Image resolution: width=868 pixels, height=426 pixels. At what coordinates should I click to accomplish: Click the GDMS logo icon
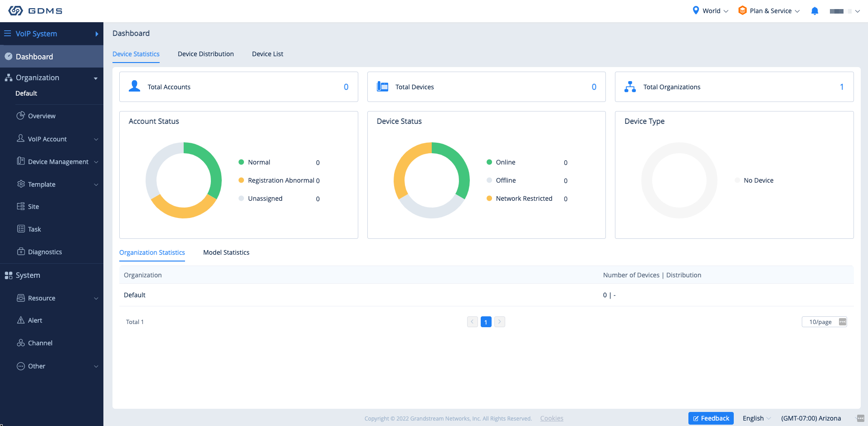pos(15,11)
